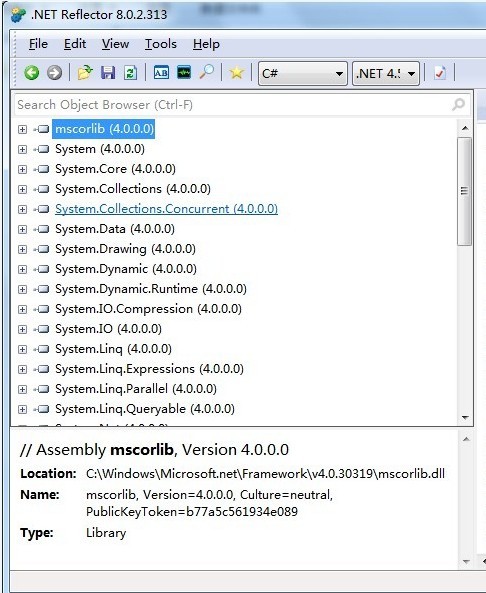Expand the System.Linq.Queryable node
Image resolution: width=486 pixels, height=593 pixels.
[x=22, y=409]
